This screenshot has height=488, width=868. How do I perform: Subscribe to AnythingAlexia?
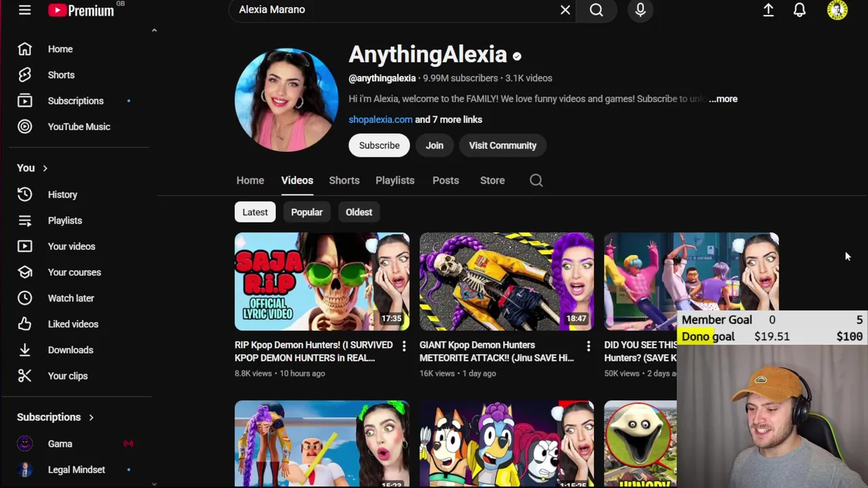coord(379,146)
